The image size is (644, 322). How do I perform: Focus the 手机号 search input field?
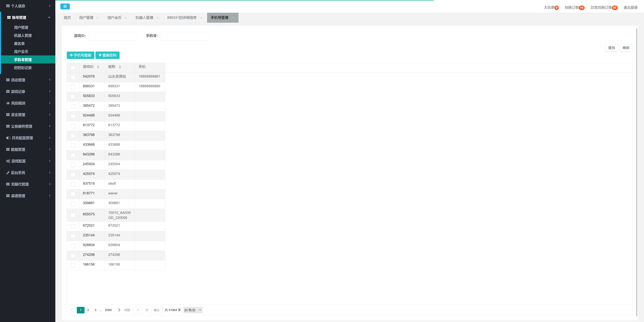[185, 36]
